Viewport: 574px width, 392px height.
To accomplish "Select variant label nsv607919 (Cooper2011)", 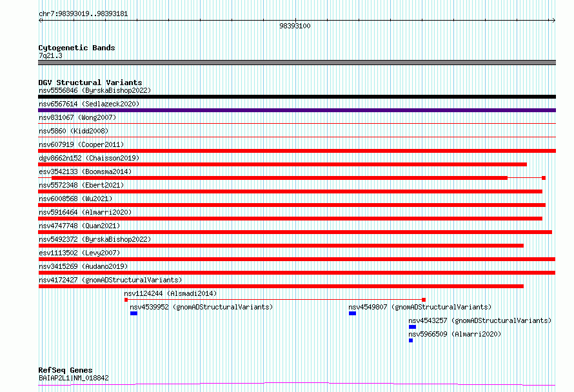I will 81,144.
